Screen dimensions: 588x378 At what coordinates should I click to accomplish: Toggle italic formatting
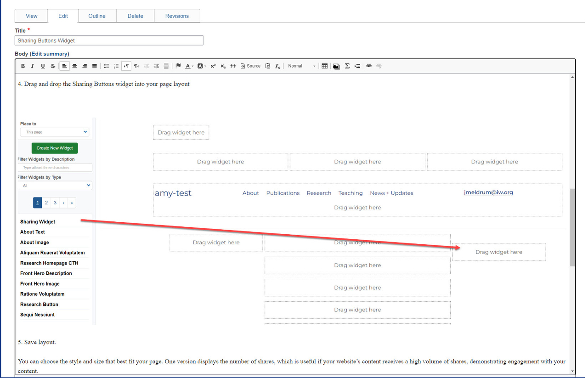pyautogui.click(x=33, y=66)
